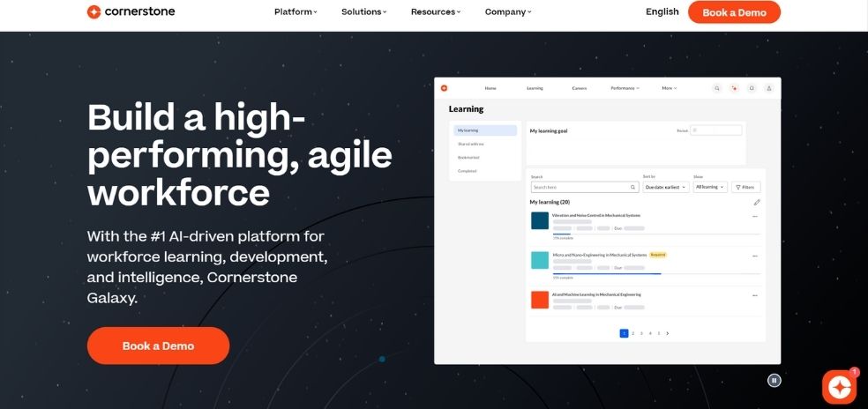
Task: Click progress bar of Micro and Nano-Engineering course
Action: click(656, 273)
